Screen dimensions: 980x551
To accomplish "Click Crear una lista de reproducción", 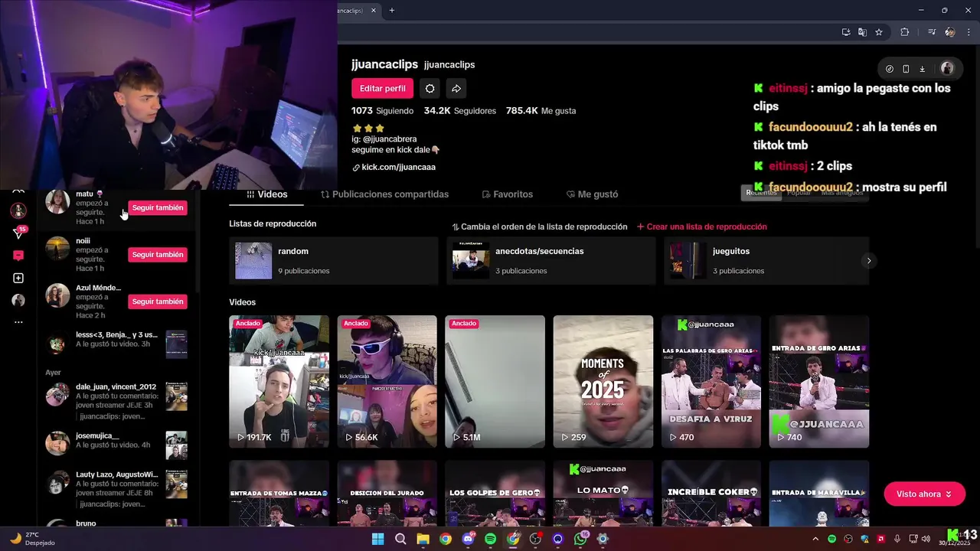I will pos(701,227).
